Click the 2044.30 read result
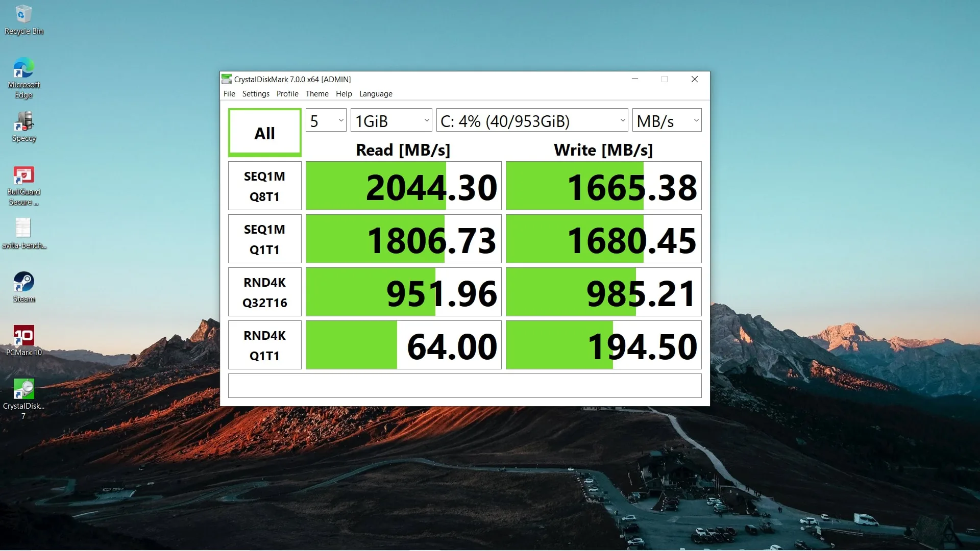The width and height of the screenshot is (980, 551). pos(404,186)
